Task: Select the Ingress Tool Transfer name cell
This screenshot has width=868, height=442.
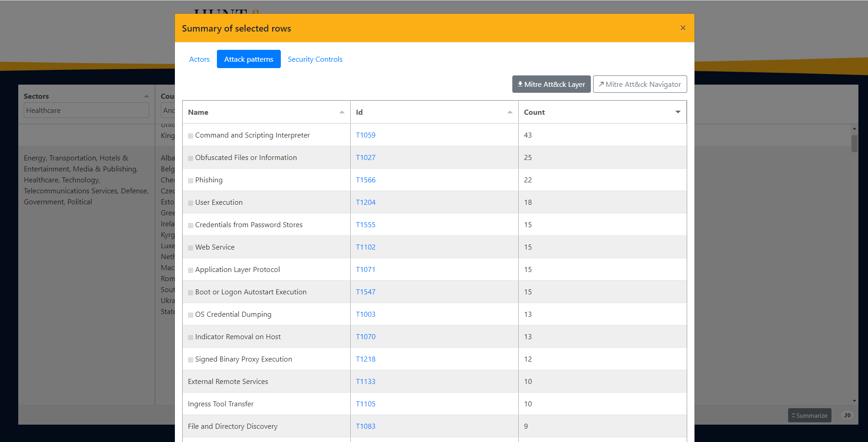Action: (266, 404)
